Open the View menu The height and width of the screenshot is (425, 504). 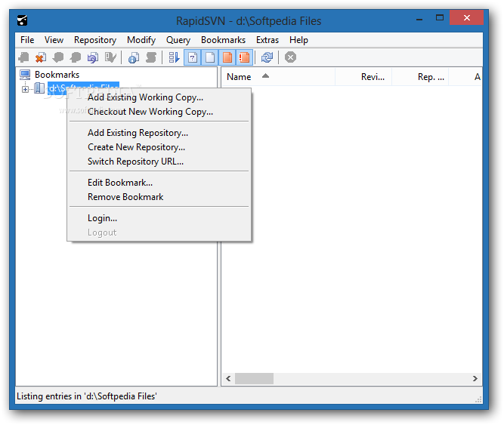(x=54, y=40)
